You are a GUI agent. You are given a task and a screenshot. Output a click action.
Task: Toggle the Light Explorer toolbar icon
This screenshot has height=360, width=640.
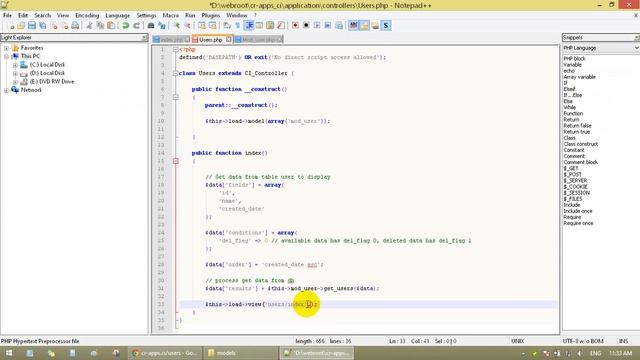coord(364,26)
